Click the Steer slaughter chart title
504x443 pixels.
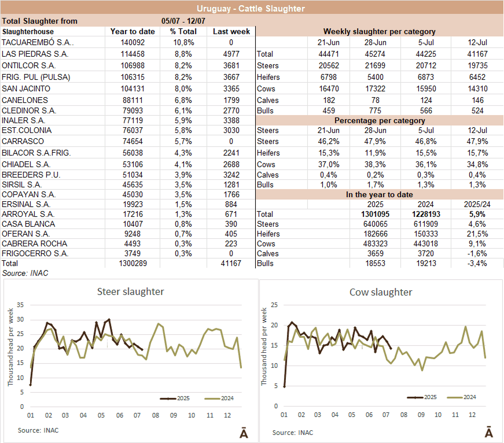coord(130,291)
